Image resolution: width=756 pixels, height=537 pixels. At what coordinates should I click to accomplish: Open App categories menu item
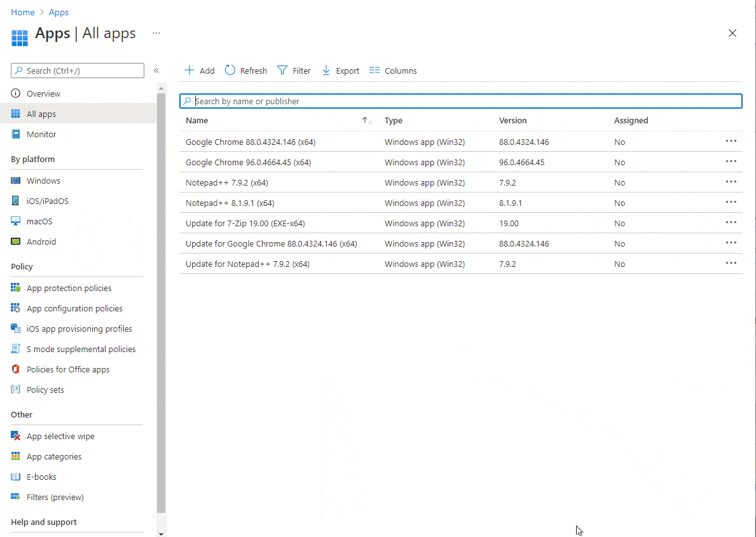tap(54, 456)
